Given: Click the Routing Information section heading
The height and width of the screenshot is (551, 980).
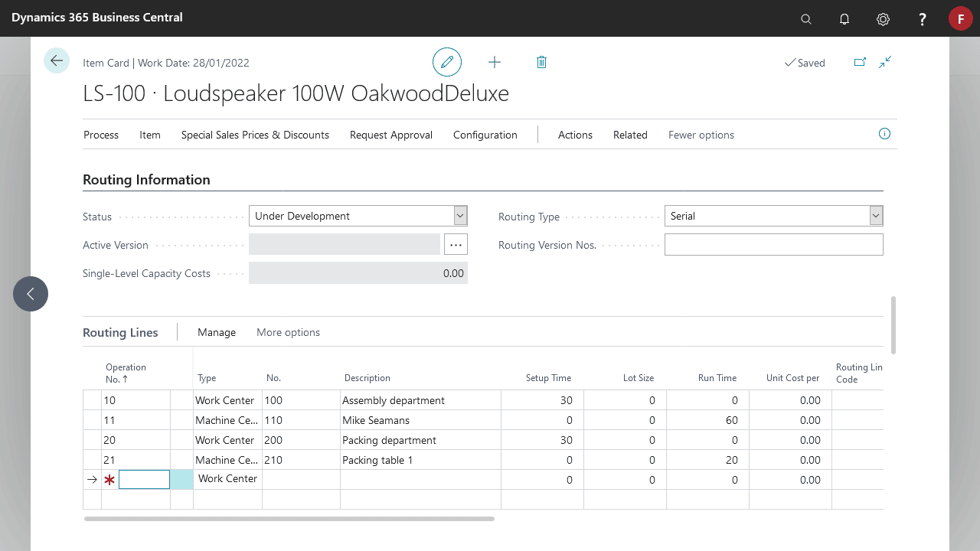Looking at the screenshot, I should (146, 180).
